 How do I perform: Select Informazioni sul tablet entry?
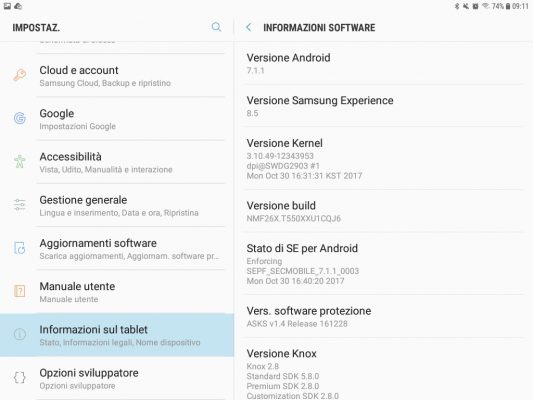(117, 335)
